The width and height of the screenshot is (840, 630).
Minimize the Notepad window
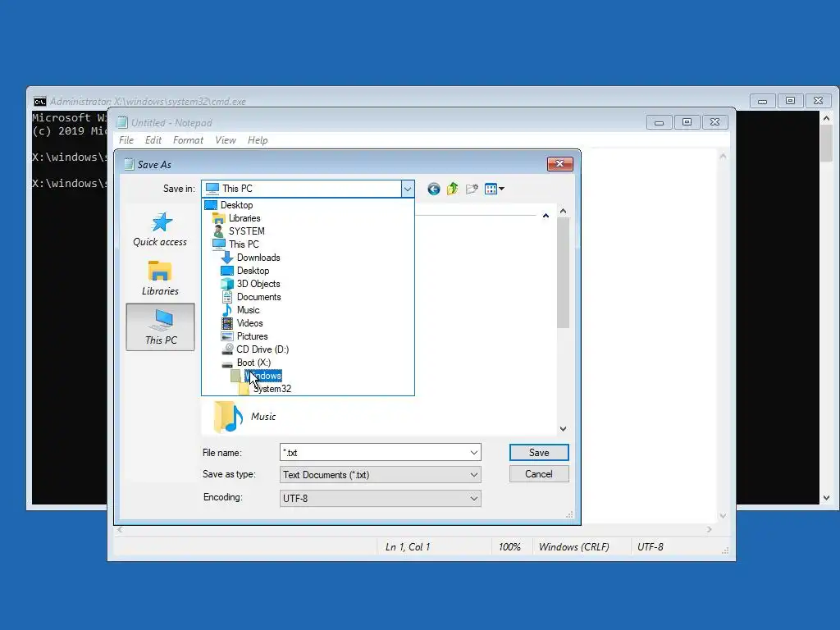tap(660, 123)
